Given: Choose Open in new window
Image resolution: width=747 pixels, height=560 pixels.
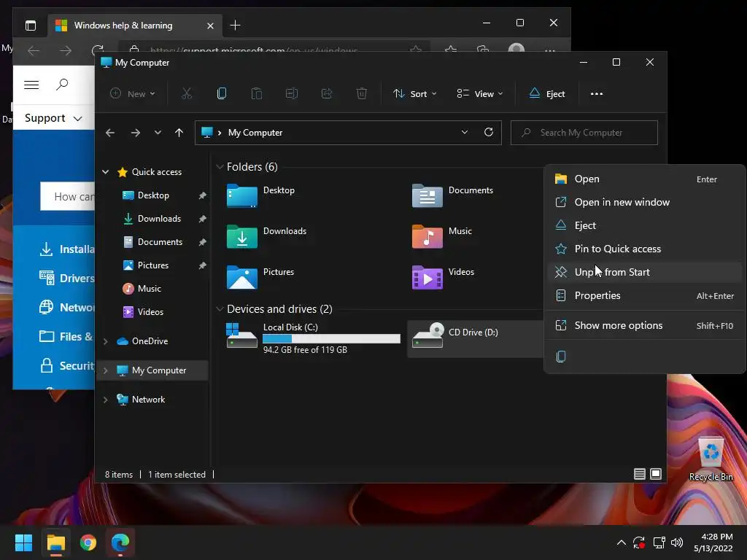Looking at the screenshot, I should tap(645, 203).
